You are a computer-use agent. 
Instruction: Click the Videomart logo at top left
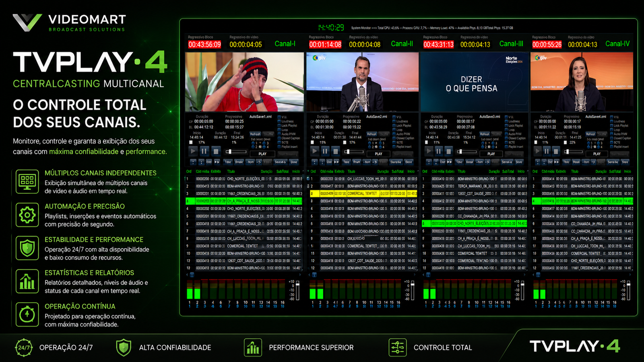(69, 23)
